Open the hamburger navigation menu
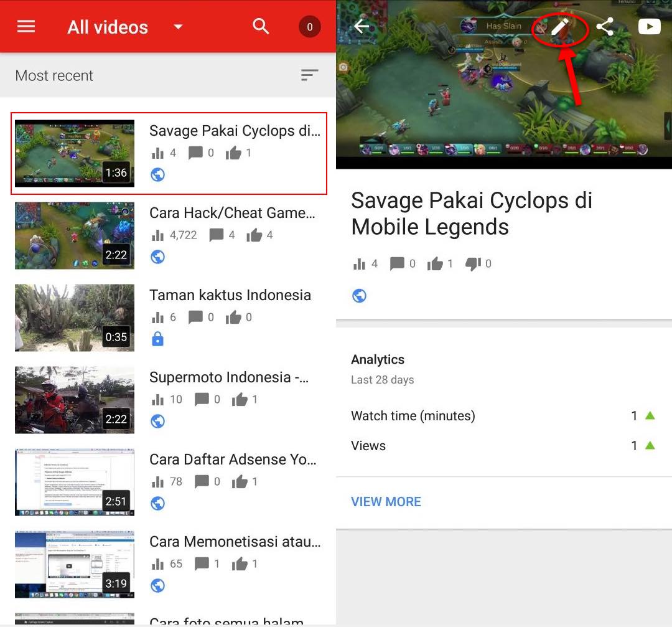672x627 pixels. (26, 27)
